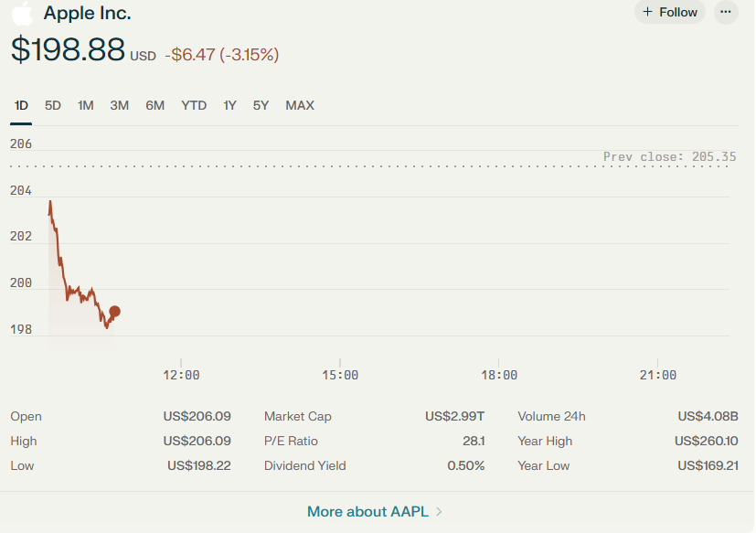This screenshot has height=533, width=756.
Task: Click the P/E Ratio value 28.1
Action: (x=474, y=441)
